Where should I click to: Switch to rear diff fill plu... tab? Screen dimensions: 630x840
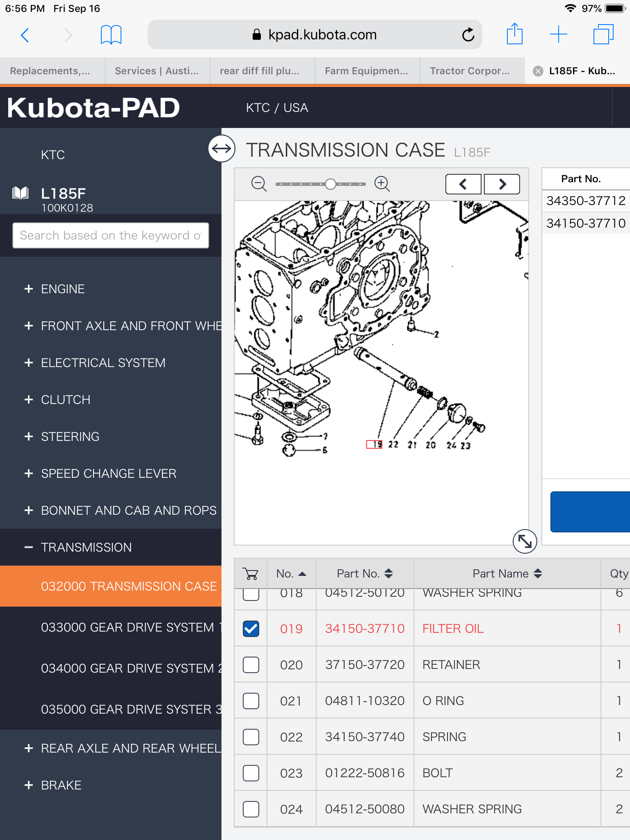pyautogui.click(x=262, y=71)
